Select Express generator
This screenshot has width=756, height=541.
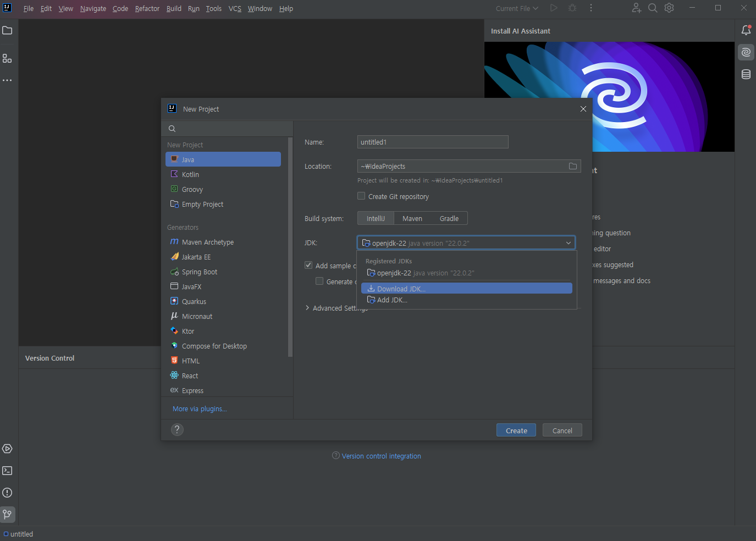click(223, 390)
